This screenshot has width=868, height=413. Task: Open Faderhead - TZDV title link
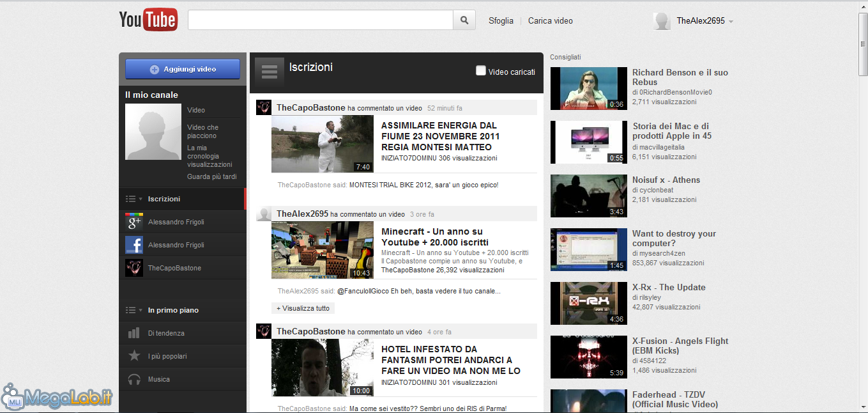click(675, 400)
